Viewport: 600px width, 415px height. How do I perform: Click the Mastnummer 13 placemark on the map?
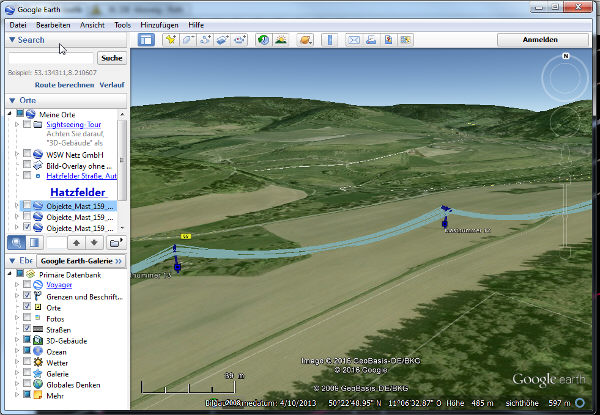(177, 267)
